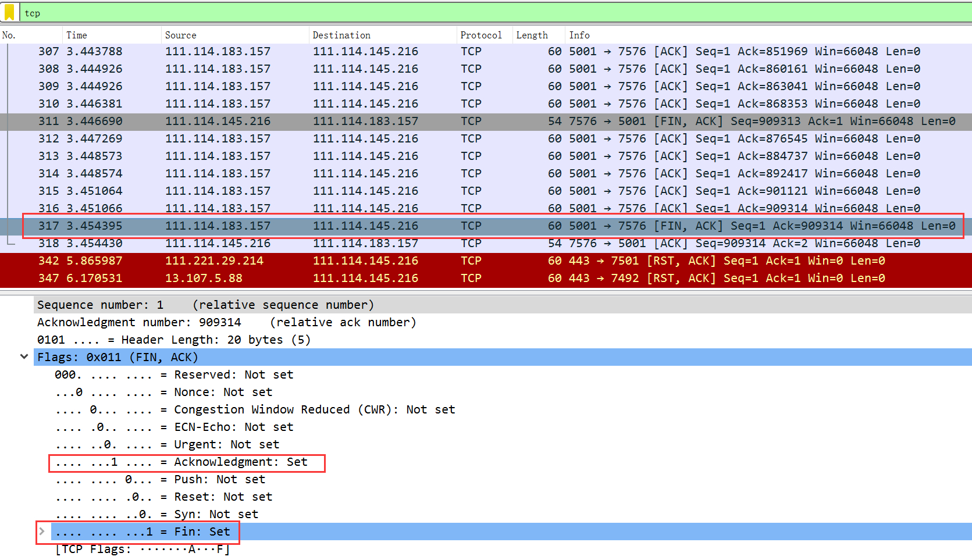The width and height of the screenshot is (972, 560).
Task: Collapse the Flags: 0x011 tree node
Action: click(24, 356)
